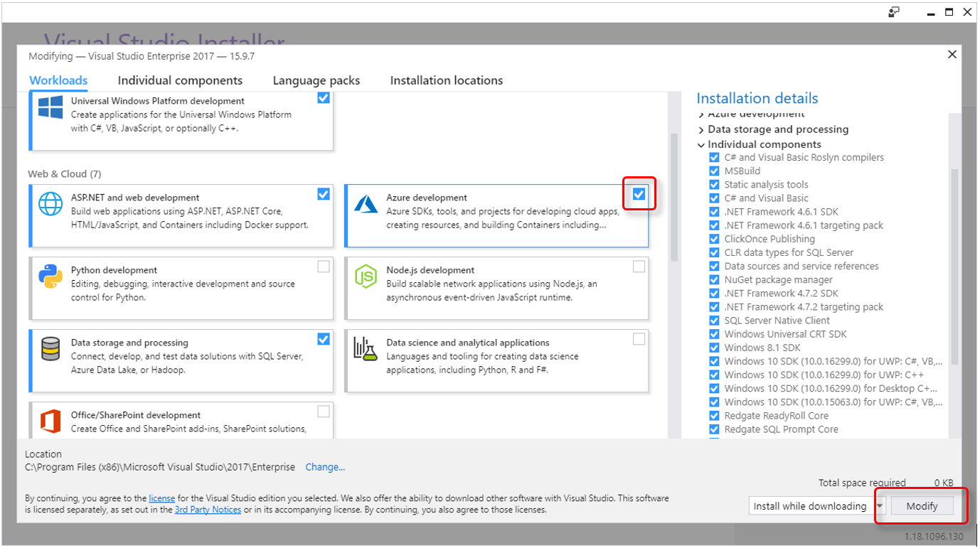Click the Azure development logo icon

coord(366,204)
